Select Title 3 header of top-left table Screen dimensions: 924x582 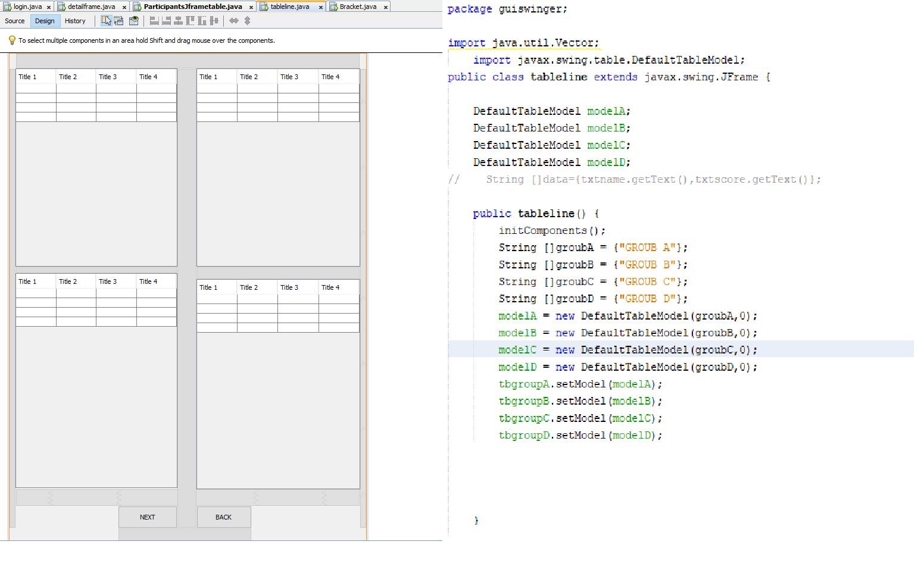[x=117, y=77]
